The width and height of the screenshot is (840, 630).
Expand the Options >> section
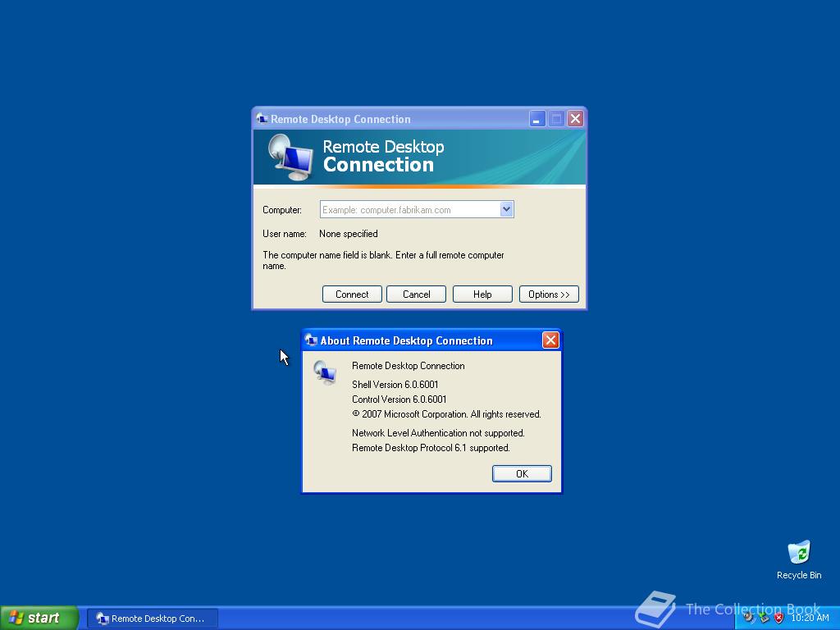(549, 294)
